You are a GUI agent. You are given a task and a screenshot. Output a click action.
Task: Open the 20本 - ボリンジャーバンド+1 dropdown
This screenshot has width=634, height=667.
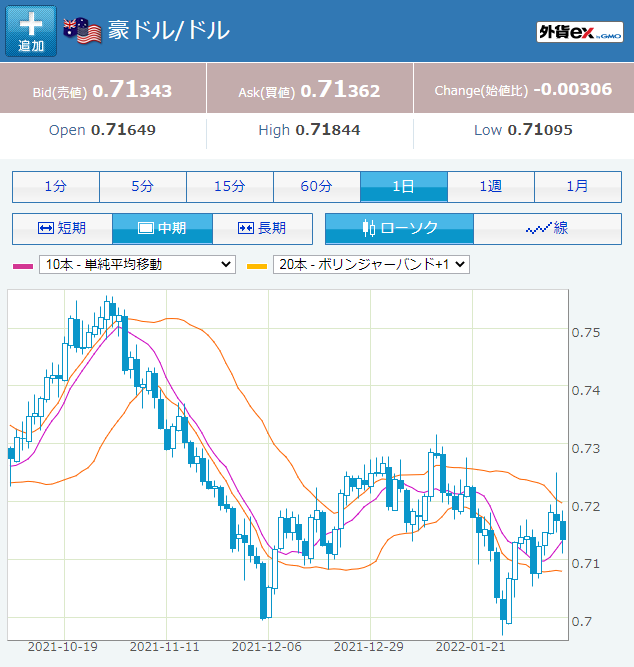371,265
